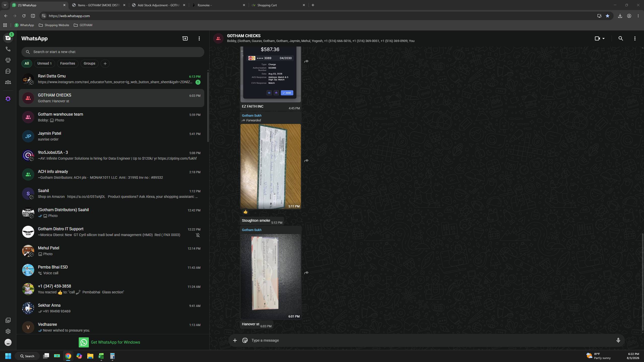This screenshot has height=362, width=644.
Task: Open the chat list options menu
Action: pyautogui.click(x=199, y=38)
